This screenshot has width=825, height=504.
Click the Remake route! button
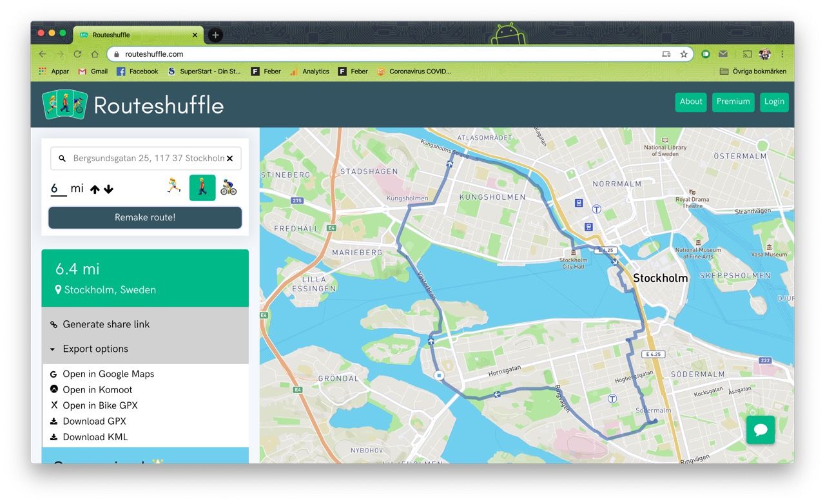pos(145,217)
